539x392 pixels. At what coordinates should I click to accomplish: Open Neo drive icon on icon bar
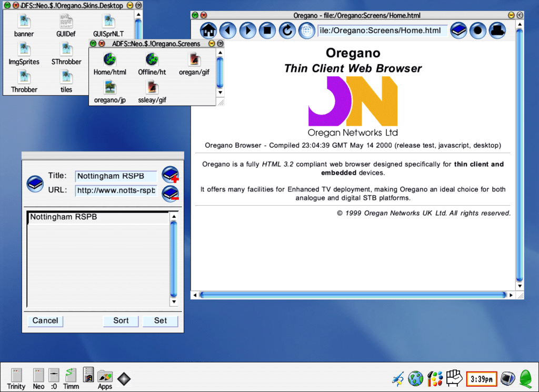[x=38, y=379]
